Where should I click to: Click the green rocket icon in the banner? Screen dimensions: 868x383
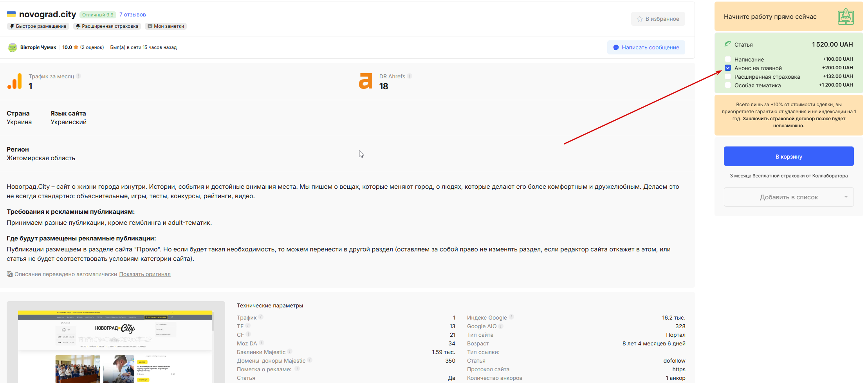coord(846,16)
